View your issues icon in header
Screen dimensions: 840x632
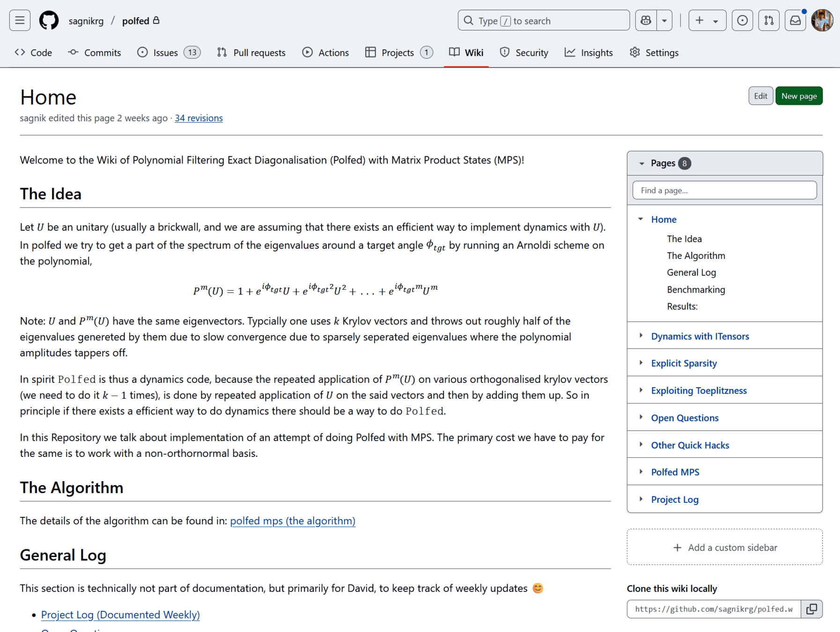[742, 21]
